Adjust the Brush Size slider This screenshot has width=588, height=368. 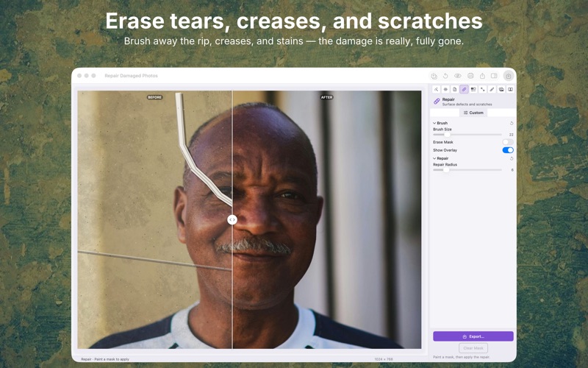point(467,135)
